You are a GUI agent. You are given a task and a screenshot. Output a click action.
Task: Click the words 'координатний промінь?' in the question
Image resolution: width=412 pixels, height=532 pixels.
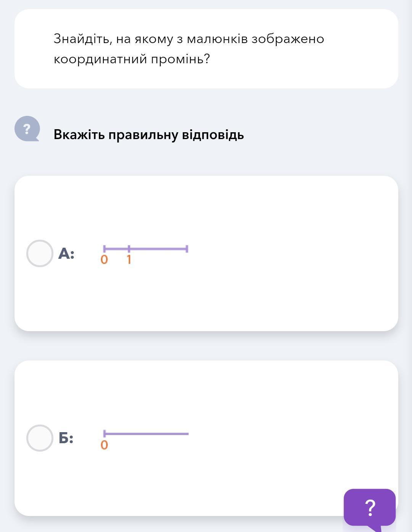tap(132, 59)
